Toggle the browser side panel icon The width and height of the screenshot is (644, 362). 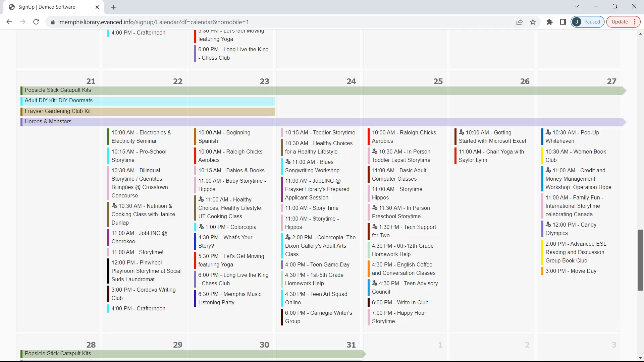pos(563,22)
